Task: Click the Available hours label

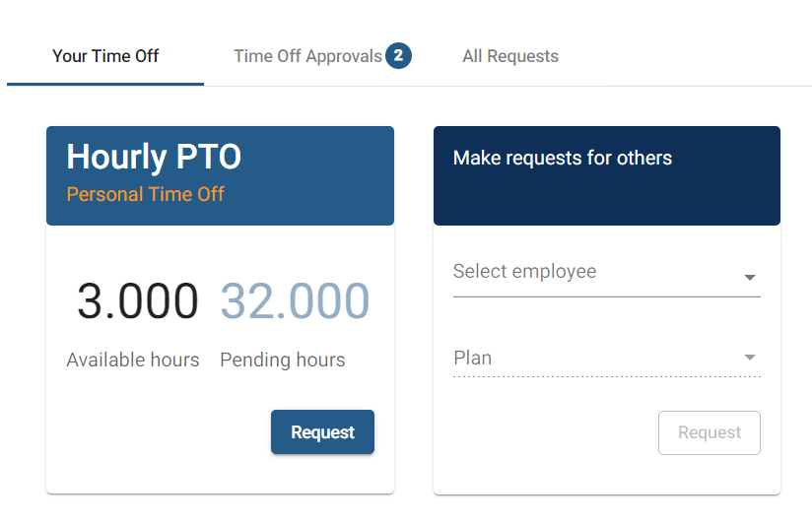Action: 133,360
